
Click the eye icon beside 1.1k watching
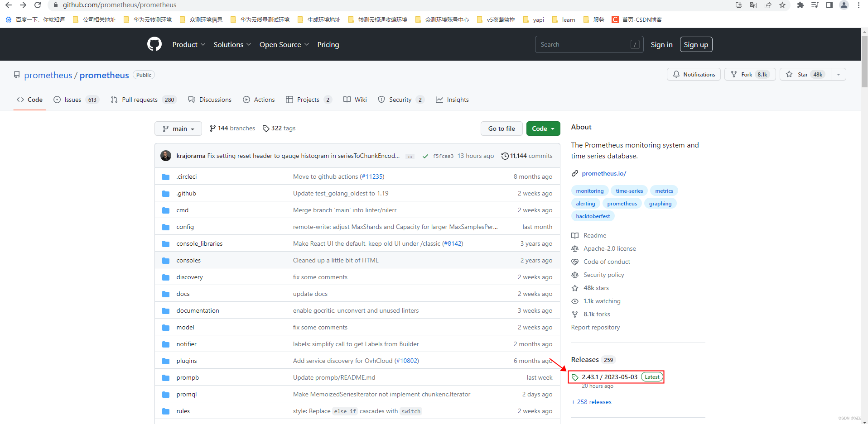click(x=575, y=301)
